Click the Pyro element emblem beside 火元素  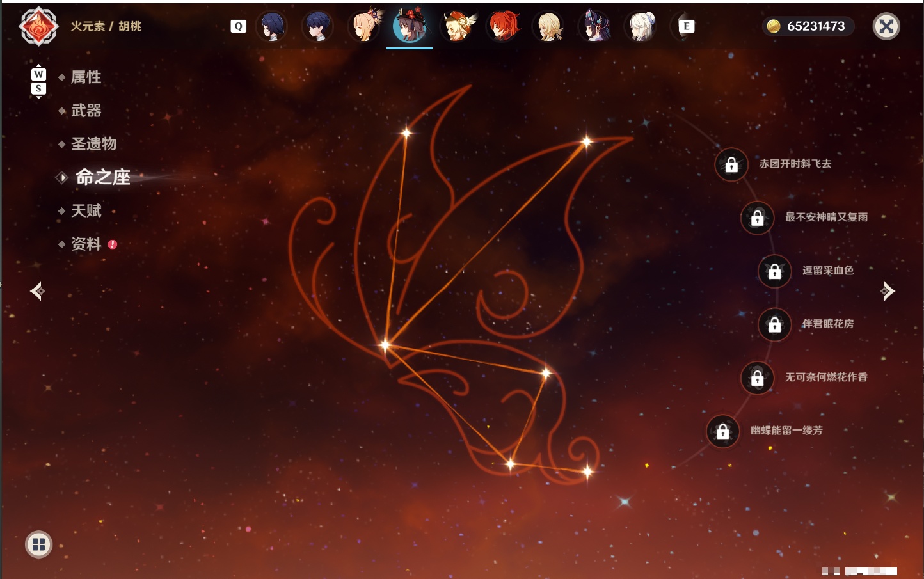click(39, 26)
